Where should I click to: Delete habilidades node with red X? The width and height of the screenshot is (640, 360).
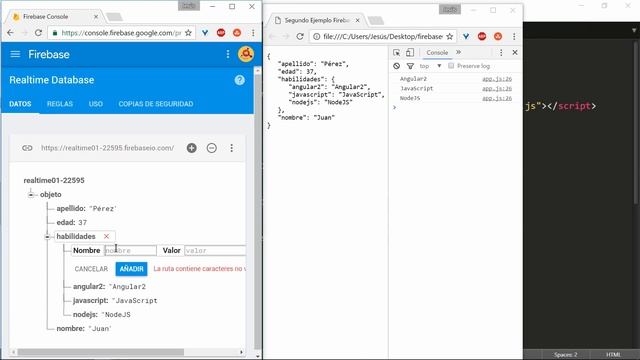tap(107, 236)
